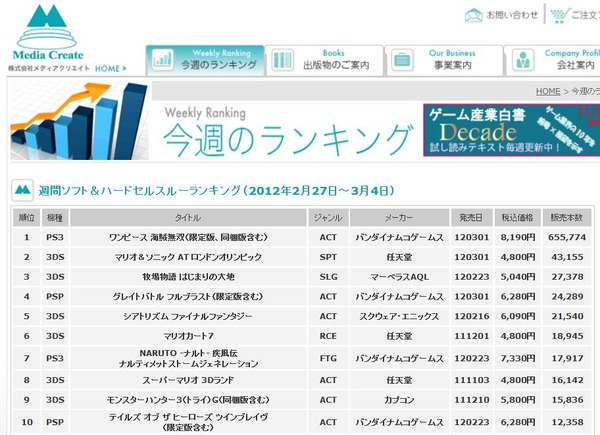Click release date 111201
This screenshot has height=435, width=600.
click(x=471, y=336)
